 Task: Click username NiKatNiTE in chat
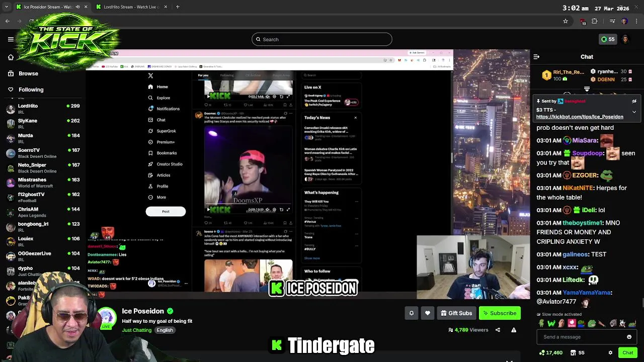click(x=578, y=188)
